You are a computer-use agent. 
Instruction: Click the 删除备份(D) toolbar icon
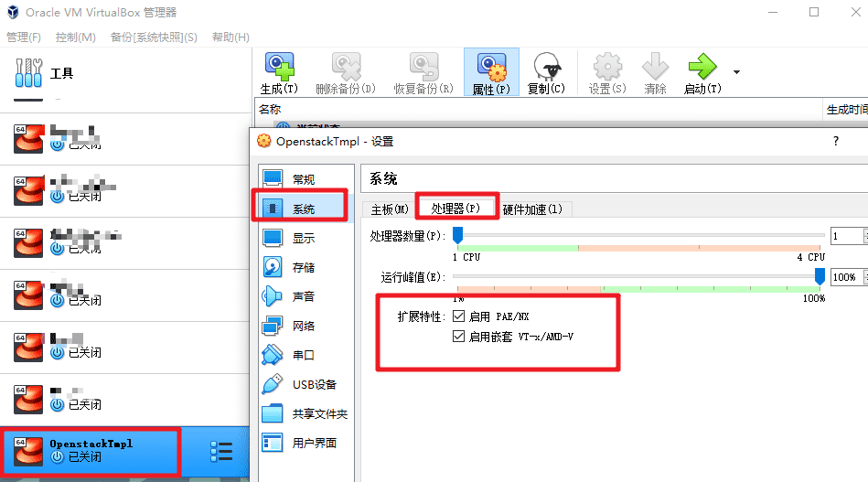pos(346,67)
